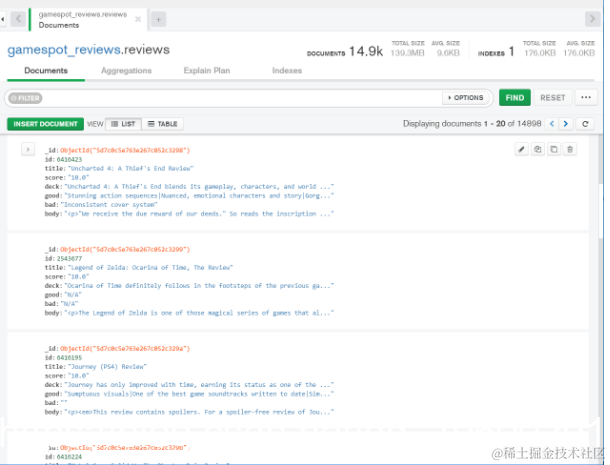610x465 pixels.
Task: Click the Journey (PS4) Review title value
Action: coord(107,367)
